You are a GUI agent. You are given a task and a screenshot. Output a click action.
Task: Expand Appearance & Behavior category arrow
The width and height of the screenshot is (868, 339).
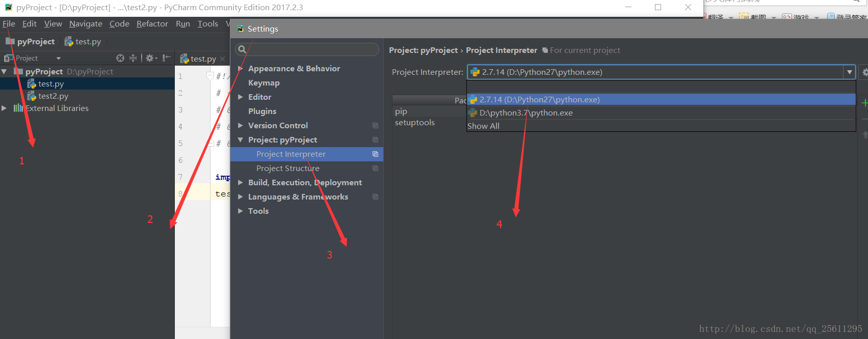coord(241,69)
